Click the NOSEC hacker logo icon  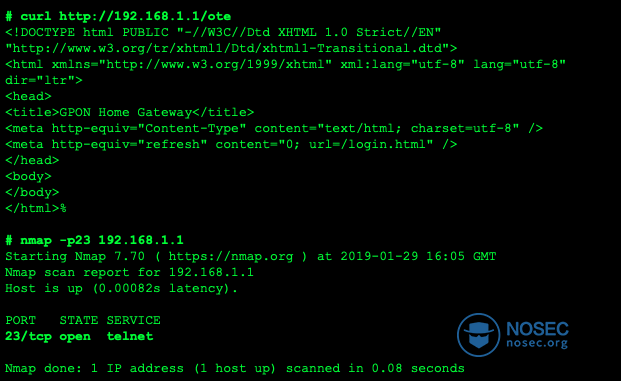479,335
